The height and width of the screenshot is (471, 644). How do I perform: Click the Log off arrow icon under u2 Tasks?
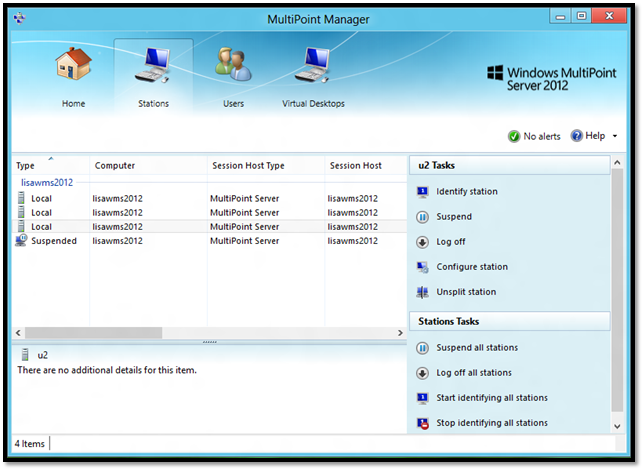coord(422,242)
